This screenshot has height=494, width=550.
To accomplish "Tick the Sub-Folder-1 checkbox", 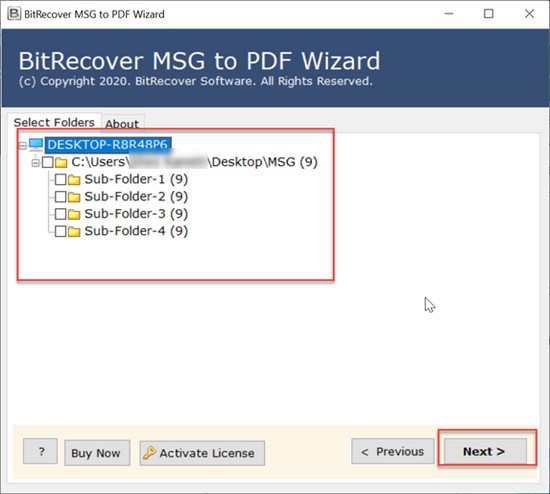I will [60, 179].
